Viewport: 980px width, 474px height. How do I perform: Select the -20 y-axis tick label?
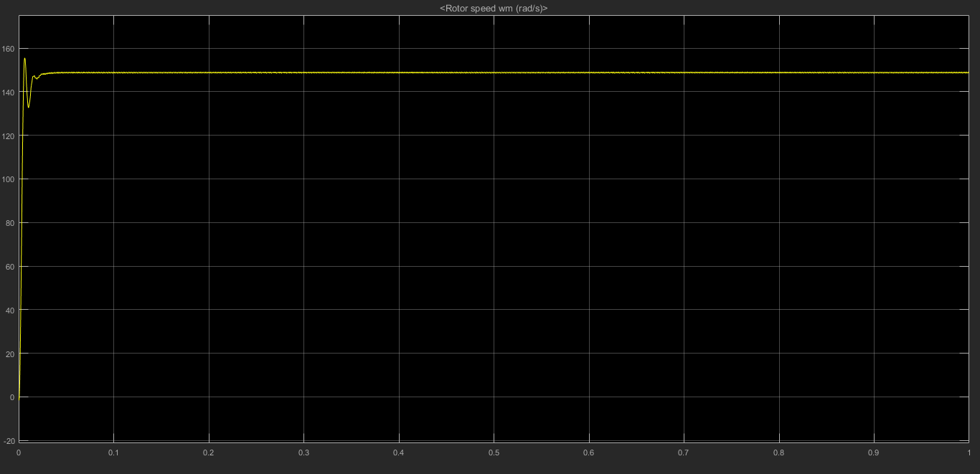[9, 440]
